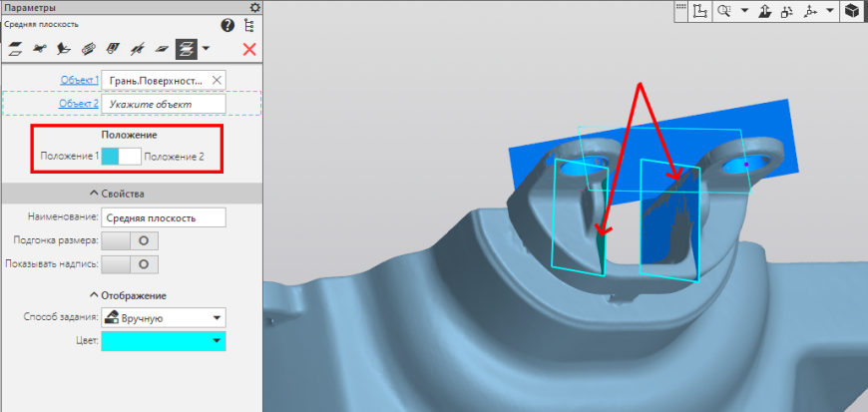The height and width of the screenshot is (412, 868).
Task: Click the solid cube display mode icon
Action: click(x=851, y=11)
